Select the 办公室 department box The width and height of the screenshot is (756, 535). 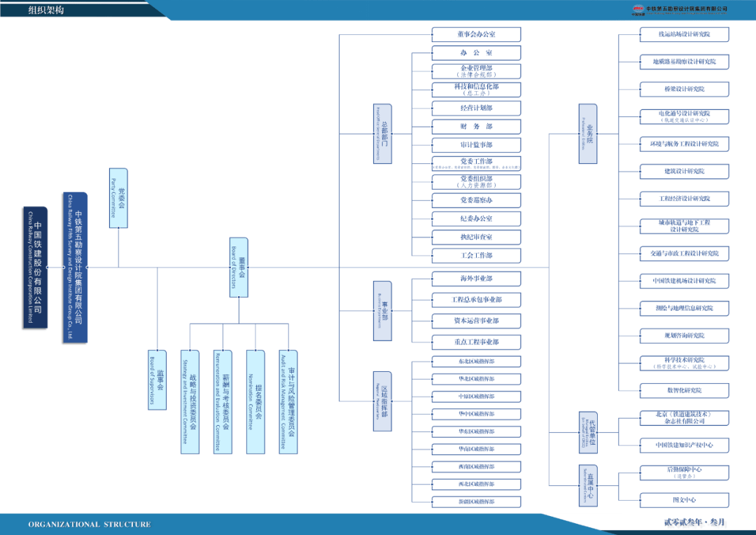tap(477, 53)
